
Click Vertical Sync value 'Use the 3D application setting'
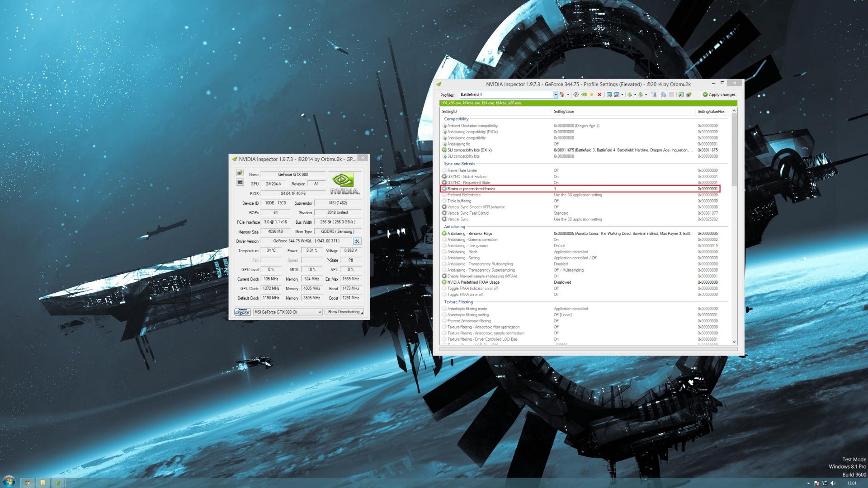click(578, 220)
